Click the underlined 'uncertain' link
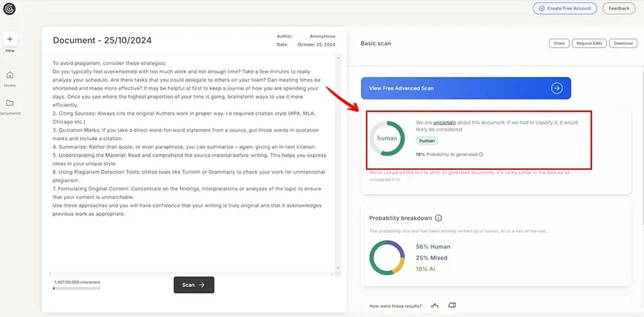 pyautogui.click(x=443, y=122)
